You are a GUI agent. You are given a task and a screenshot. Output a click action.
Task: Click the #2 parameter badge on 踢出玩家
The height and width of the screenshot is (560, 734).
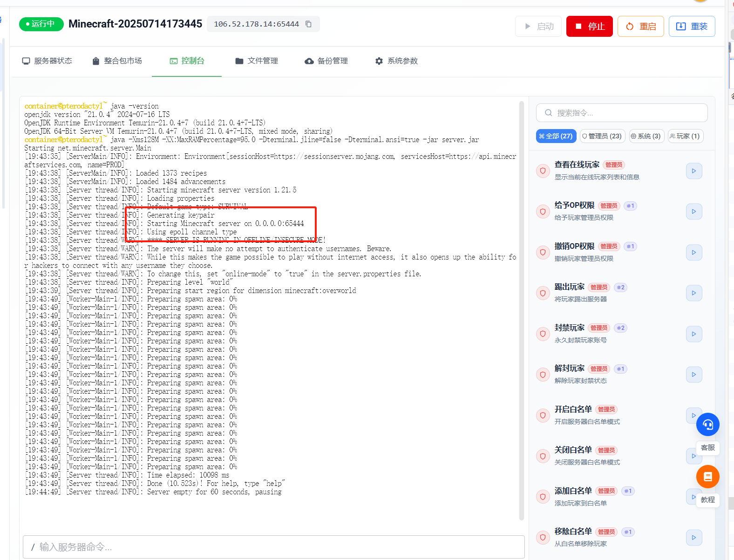pyautogui.click(x=620, y=287)
